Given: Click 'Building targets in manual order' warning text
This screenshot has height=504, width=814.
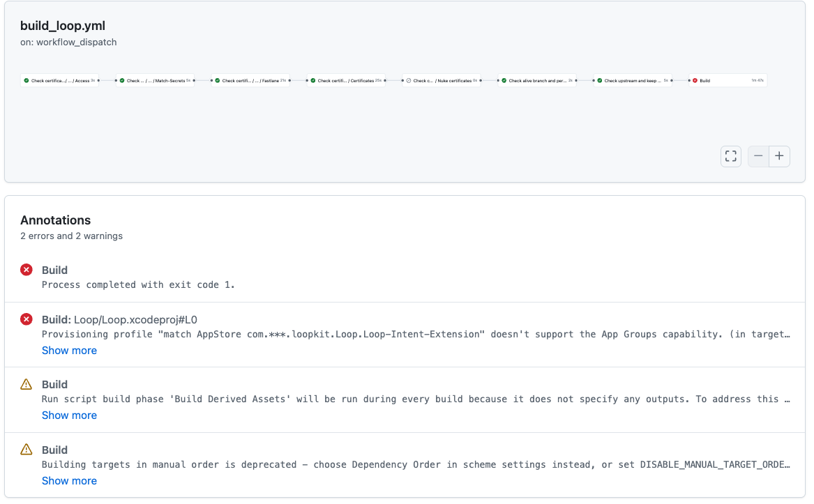Looking at the screenshot, I should click(x=416, y=464).
